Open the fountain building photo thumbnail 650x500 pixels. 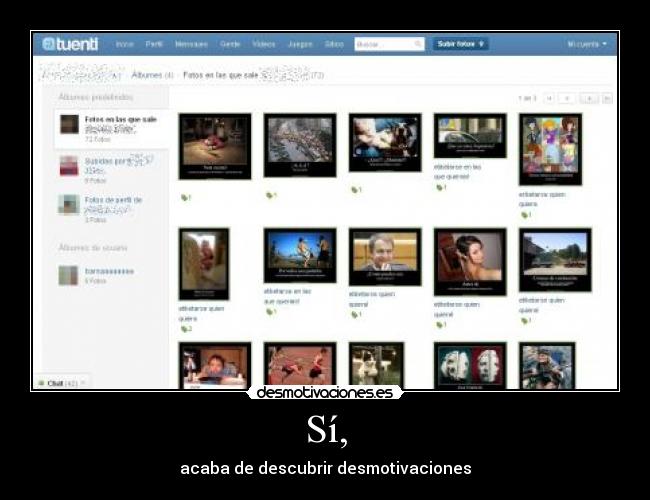[470, 136]
